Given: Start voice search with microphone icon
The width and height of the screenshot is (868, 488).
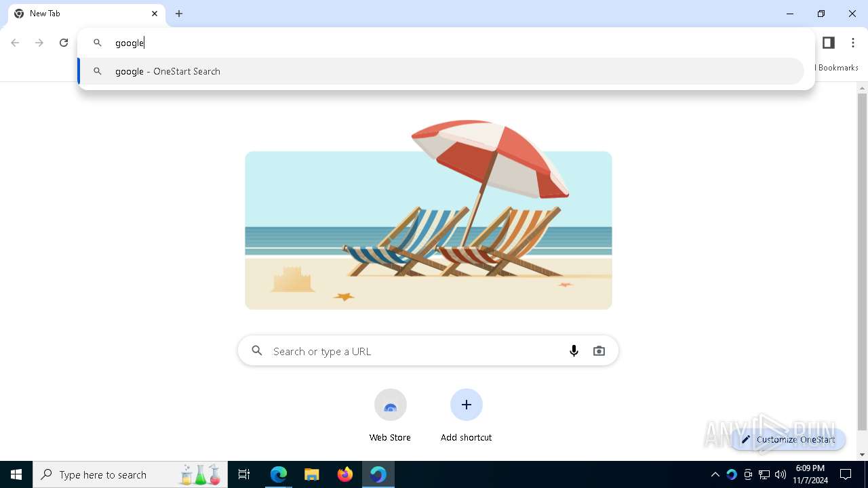Looking at the screenshot, I should (x=574, y=351).
